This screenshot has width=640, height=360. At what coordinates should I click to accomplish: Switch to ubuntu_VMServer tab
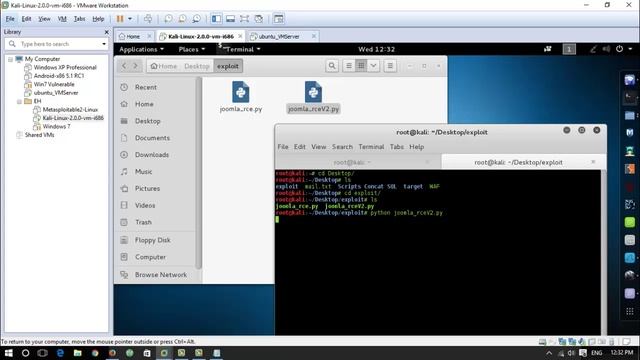tap(279, 36)
